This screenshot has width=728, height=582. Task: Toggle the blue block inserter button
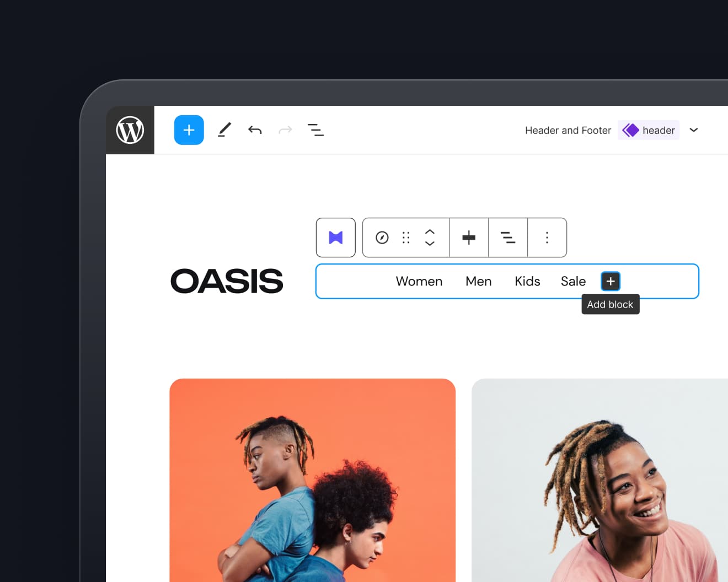pyautogui.click(x=189, y=130)
